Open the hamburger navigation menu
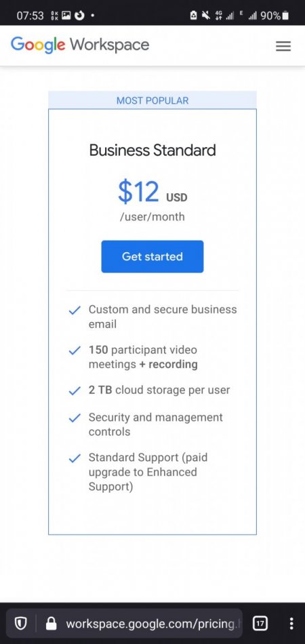Viewport: 305px width, 644px height. pyautogui.click(x=283, y=46)
